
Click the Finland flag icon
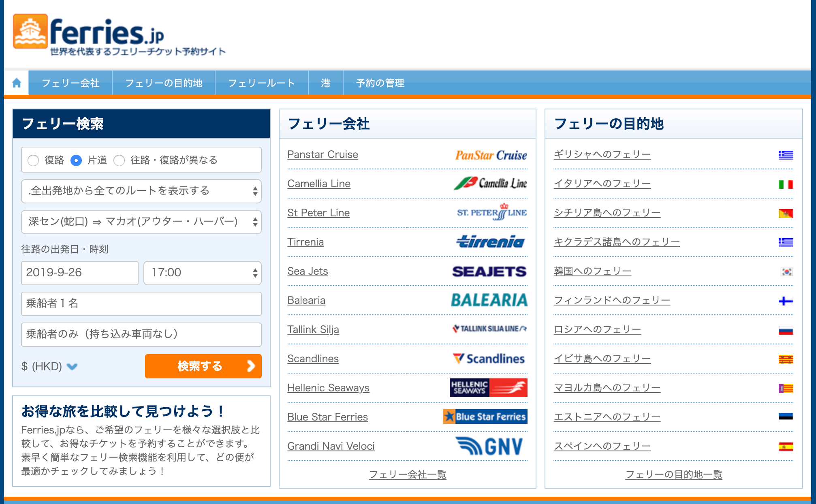(x=786, y=301)
